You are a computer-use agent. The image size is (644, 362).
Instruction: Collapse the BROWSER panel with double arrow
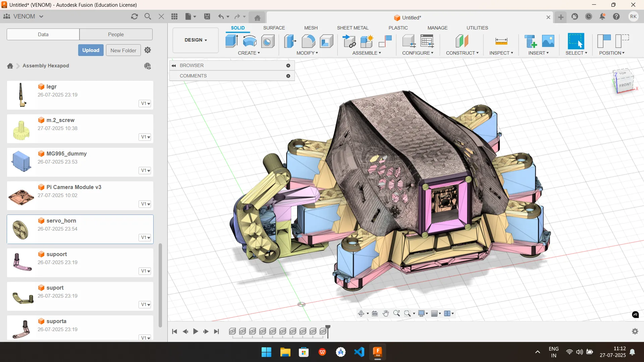174,65
